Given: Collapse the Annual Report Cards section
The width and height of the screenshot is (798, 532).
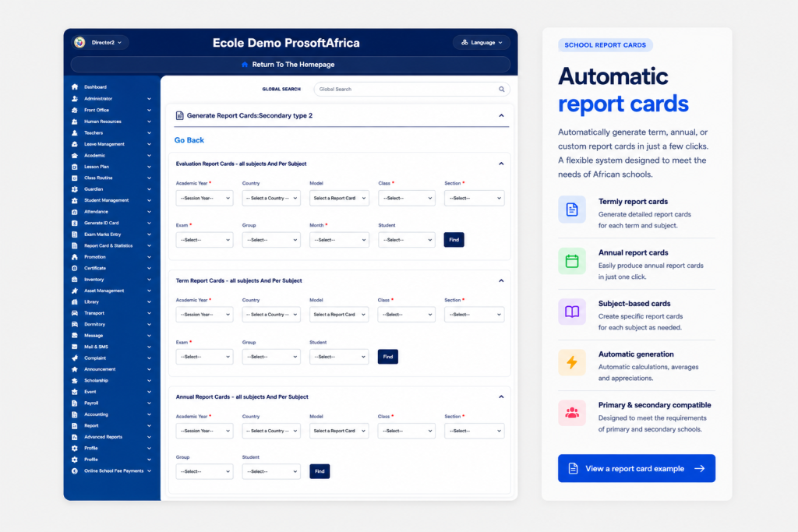Looking at the screenshot, I should tap(501, 396).
